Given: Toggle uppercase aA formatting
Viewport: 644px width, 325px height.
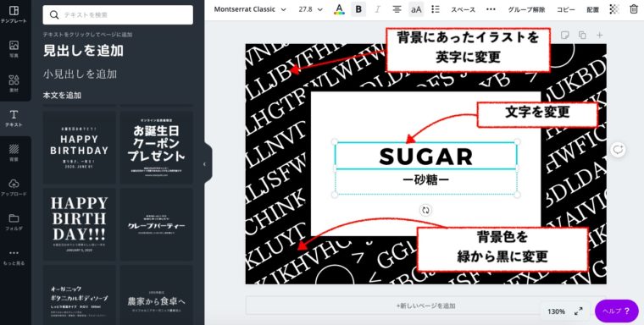Looking at the screenshot, I should (x=416, y=9).
